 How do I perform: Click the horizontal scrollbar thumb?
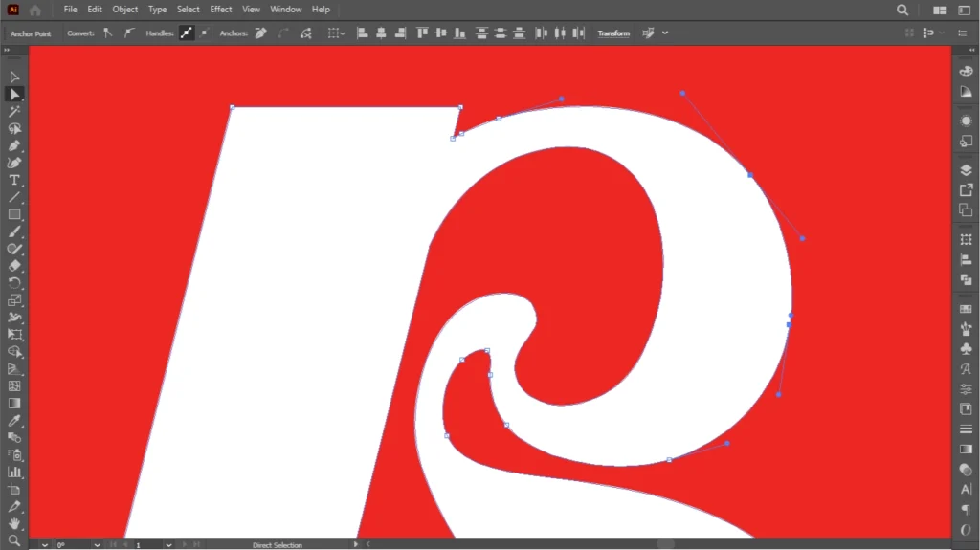click(x=664, y=544)
